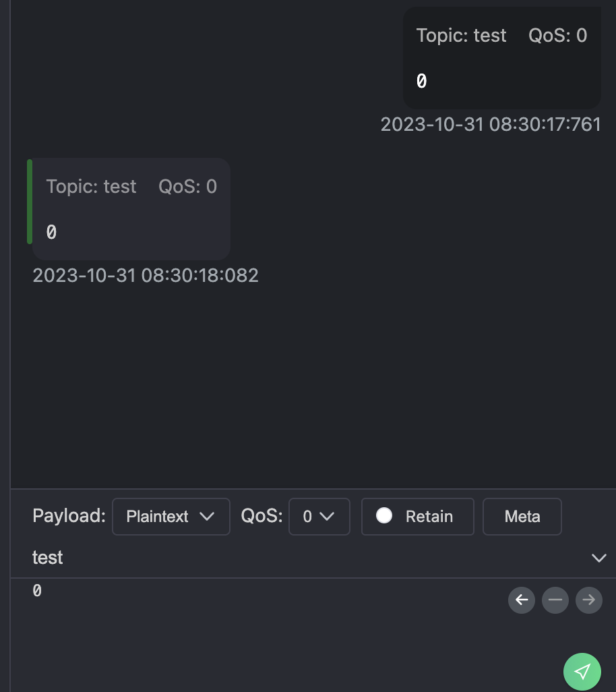The height and width of the screenshot is (692, 616).
Task: Click the topic input field containing test
Action: [270, 558]
